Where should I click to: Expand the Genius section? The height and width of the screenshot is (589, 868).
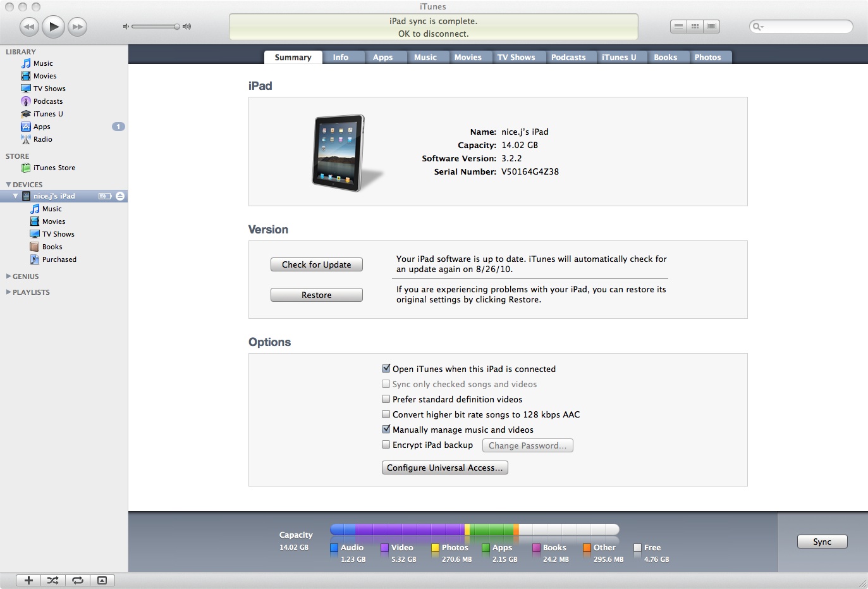click(8, 276)
